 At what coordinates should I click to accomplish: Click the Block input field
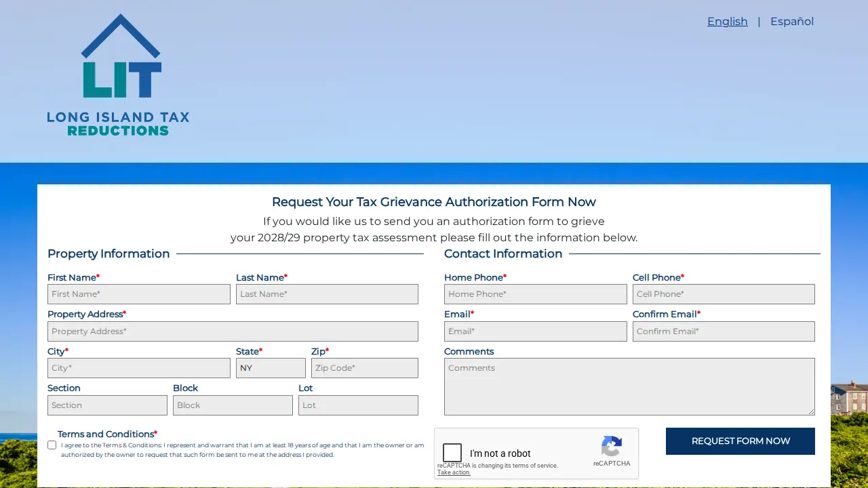[x=233, y=405]
